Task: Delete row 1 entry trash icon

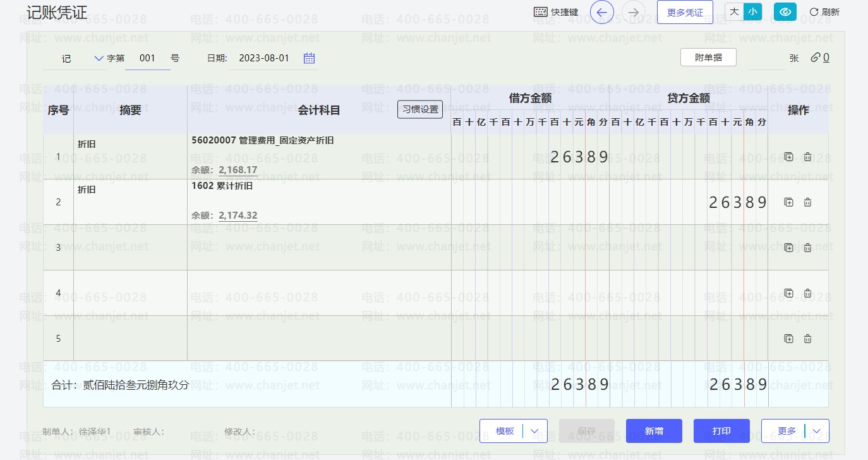Action: [x=807, y=157]
